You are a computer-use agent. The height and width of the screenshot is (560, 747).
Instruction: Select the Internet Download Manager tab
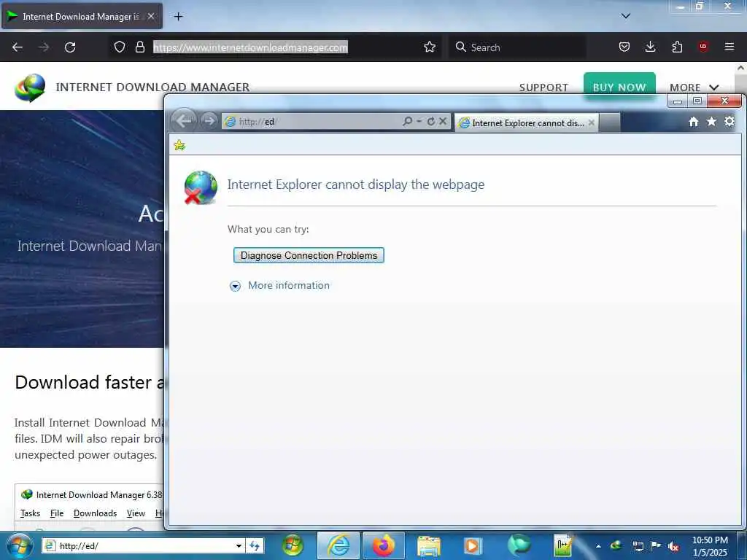point(82,16)
